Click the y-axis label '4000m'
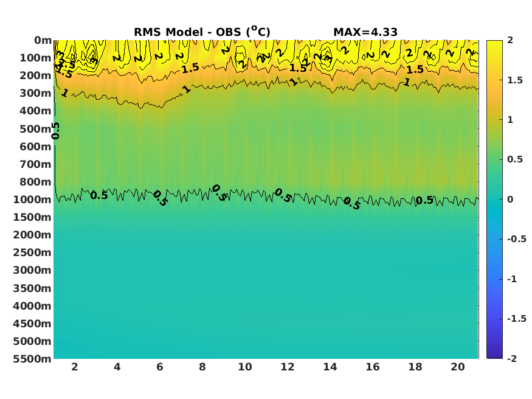Viewport: 532px width, 399px height. pyautogui.click(x=32, y=306)
